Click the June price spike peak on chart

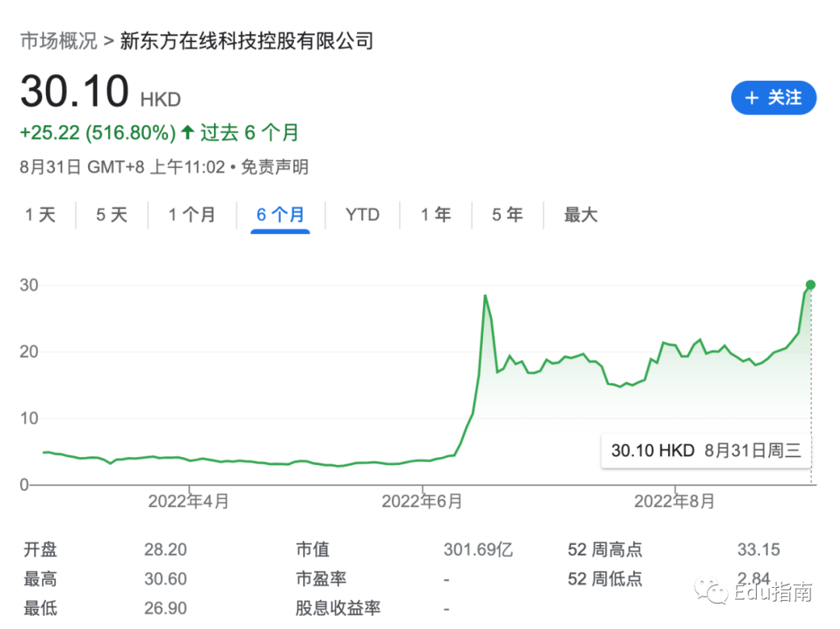click(485, 295)
